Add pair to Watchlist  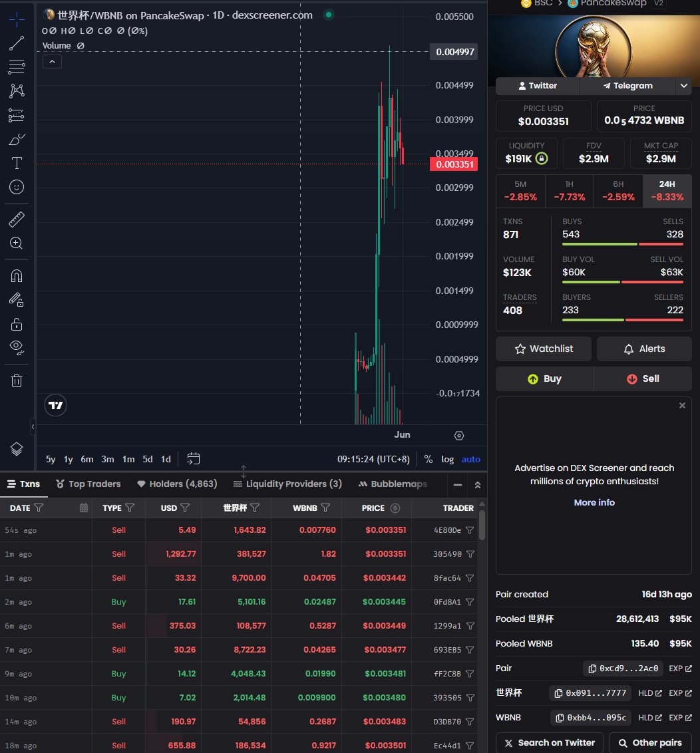pos(544,349)
